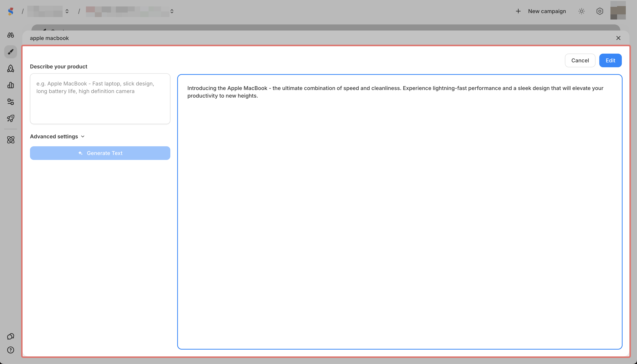
Task: Click the launching rocket sidebar icon
Action: coord(10,118)
